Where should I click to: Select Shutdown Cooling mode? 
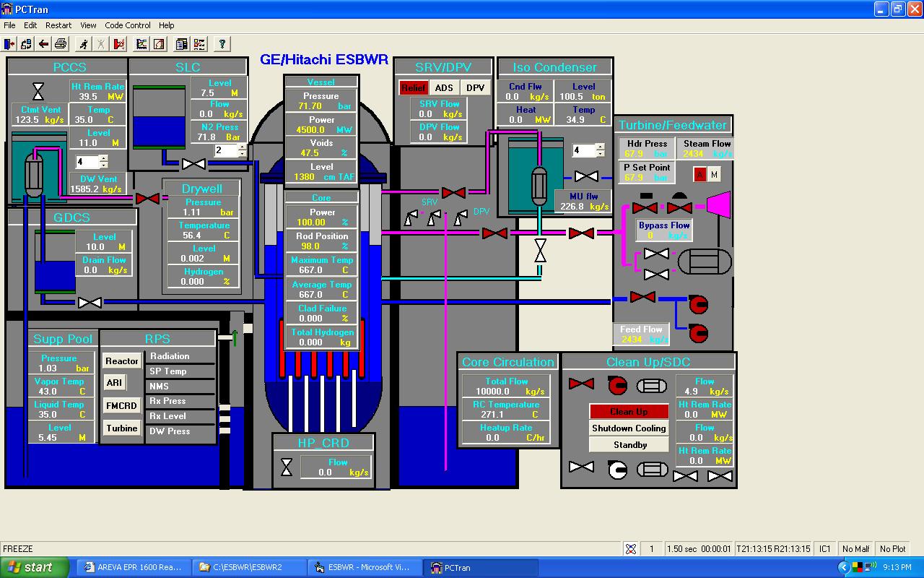tap(629, 428)
